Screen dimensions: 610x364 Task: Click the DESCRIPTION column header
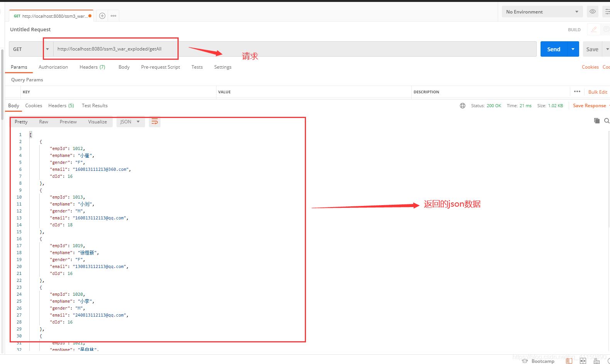pos(426,92)
